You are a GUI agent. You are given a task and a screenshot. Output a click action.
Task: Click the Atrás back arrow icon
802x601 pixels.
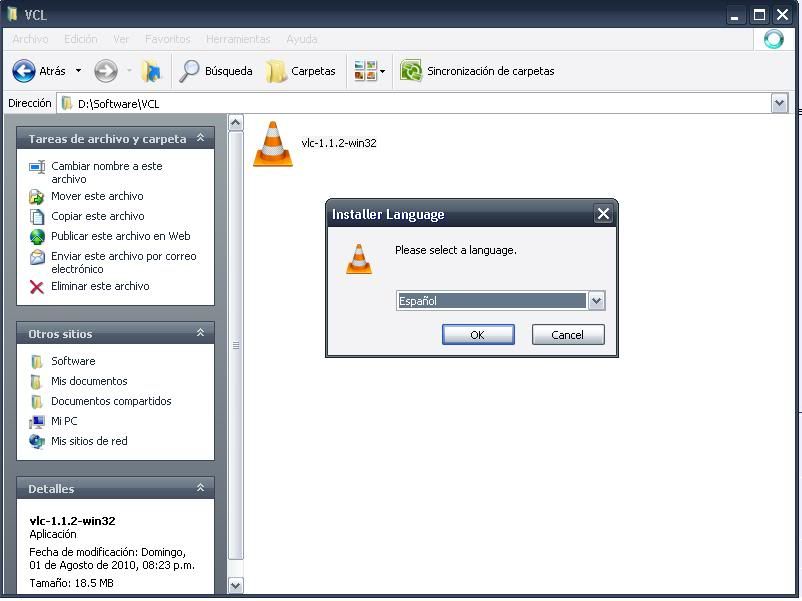click(24, 71)
